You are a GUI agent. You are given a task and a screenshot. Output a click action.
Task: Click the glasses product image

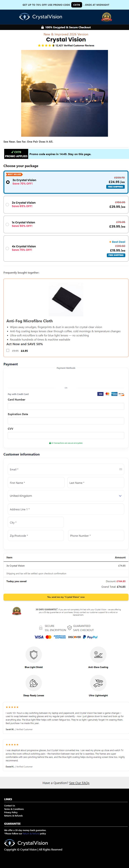point(65,93)
